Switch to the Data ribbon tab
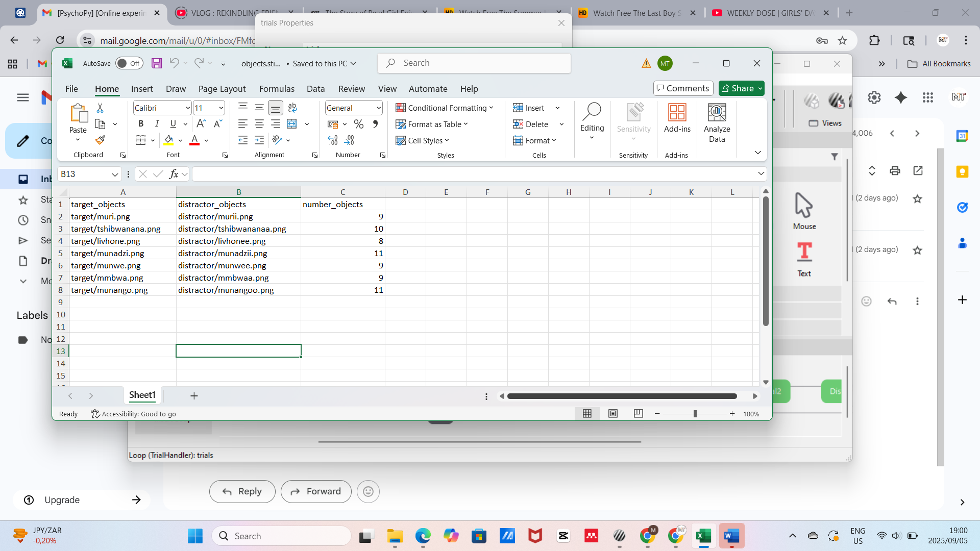 (x=315, y=89)
